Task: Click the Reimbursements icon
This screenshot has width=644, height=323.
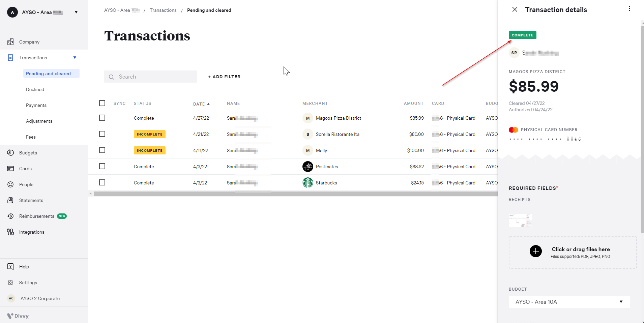Action: coord(10,216)
